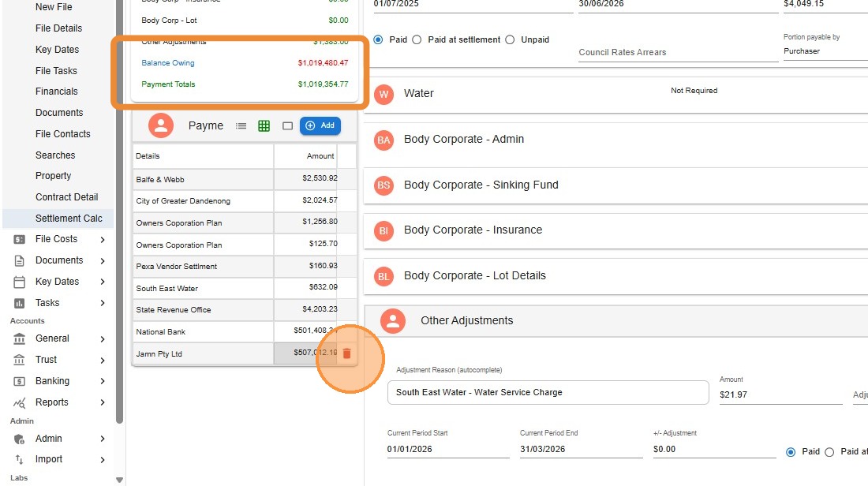Expand the Trust accounts chevron
The height and width of the screenshot is (486, 868).
click(x=103, y=361)
